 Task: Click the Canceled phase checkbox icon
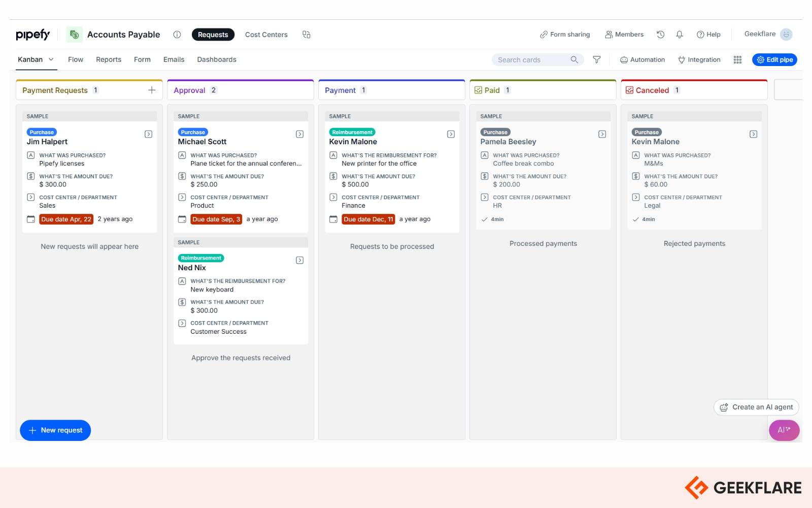pos(629,90)
